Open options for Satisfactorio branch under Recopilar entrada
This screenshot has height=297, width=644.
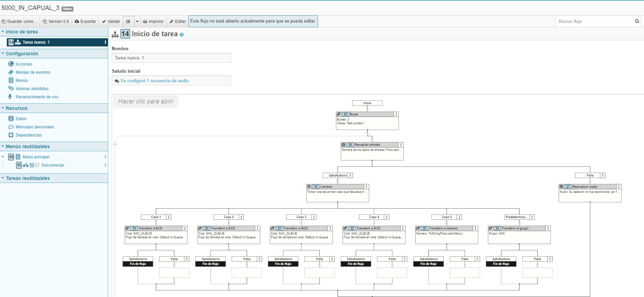pos(350,175)
